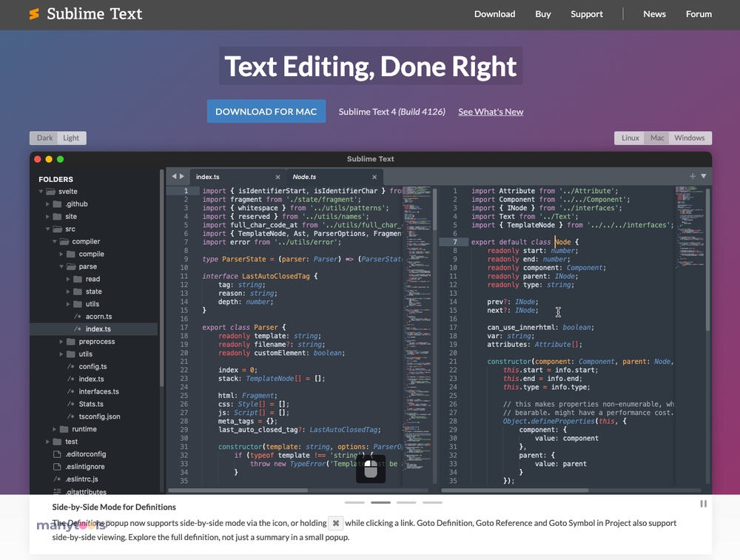
Task: Expand the runtime folder arrow
Action: (55, 429)
